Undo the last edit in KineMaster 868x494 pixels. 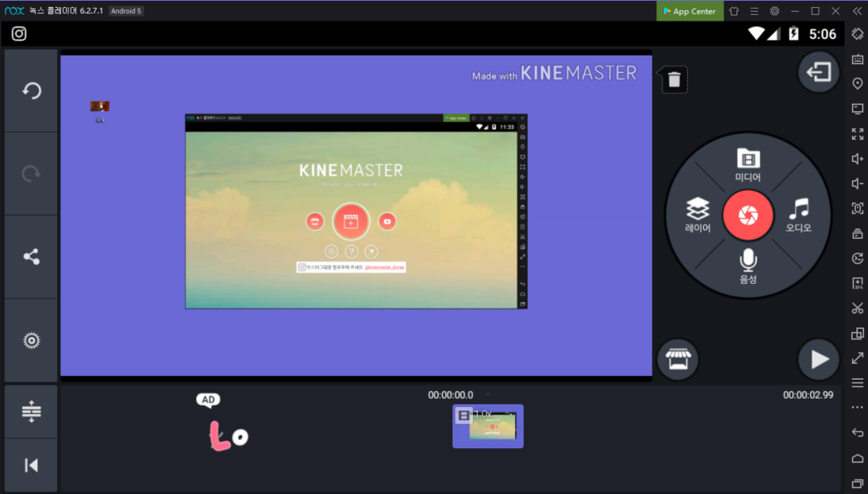coord(32,90)
